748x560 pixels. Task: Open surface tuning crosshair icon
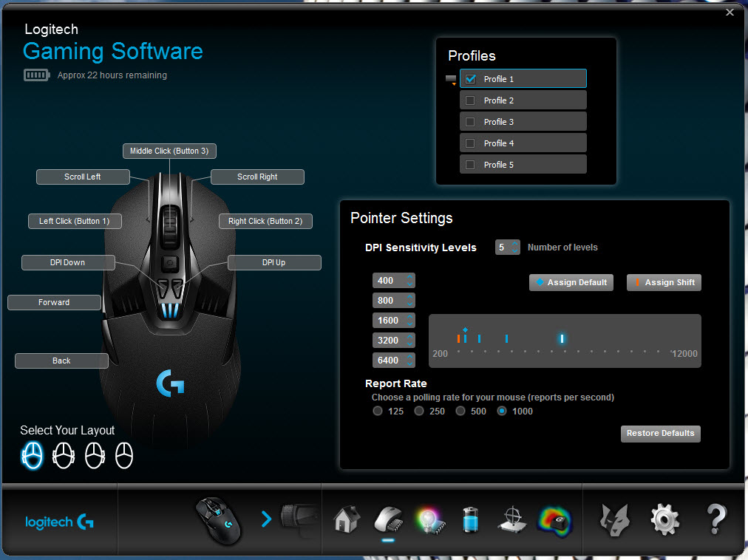click(x=512, y=519)
